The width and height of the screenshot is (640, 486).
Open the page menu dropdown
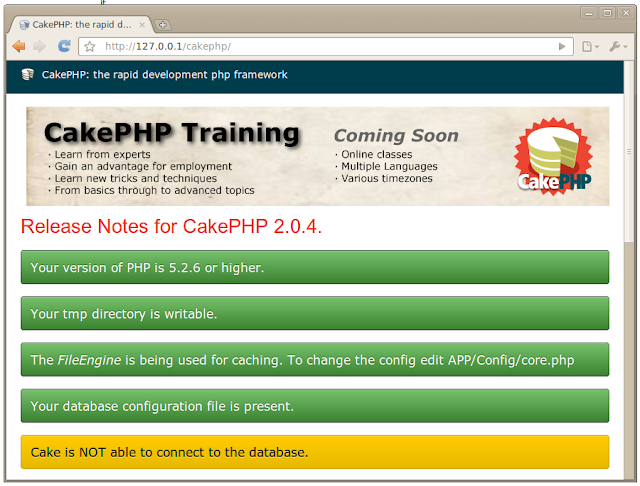pos(590,47)
